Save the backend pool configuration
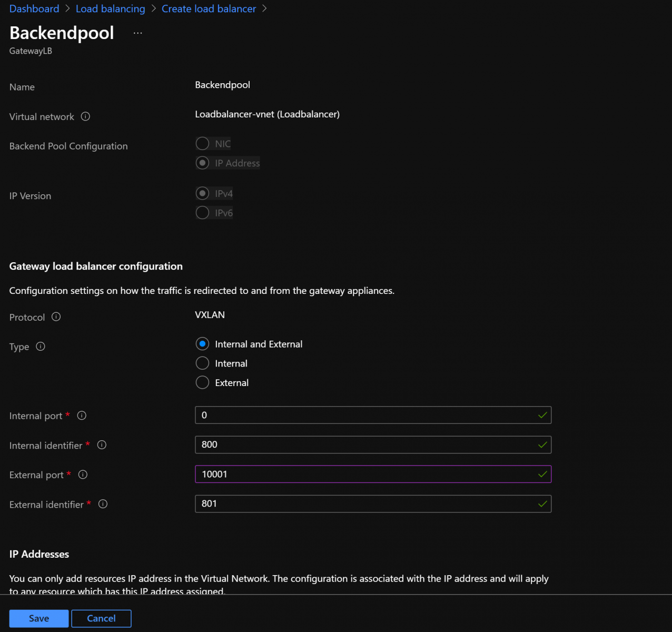This screenshot has width=672, height=632. pos(39,618)
